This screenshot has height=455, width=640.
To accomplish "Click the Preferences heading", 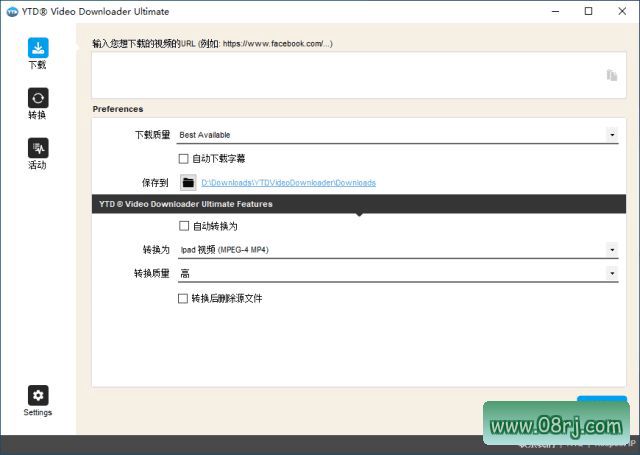I will 118,109.
